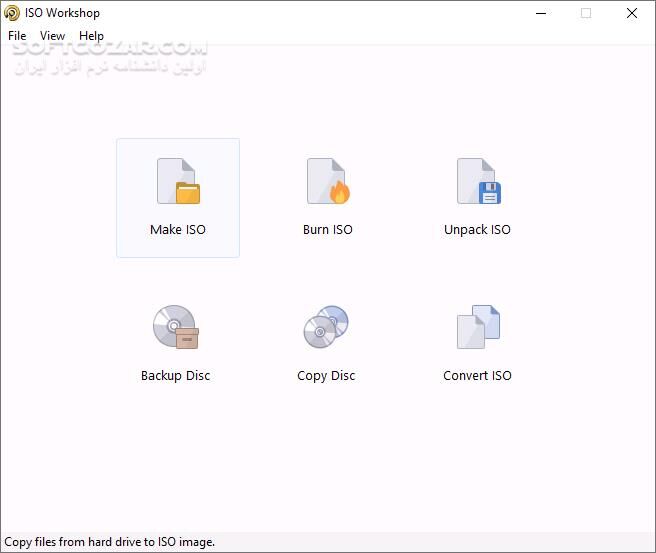Click the Copy Disc two-discs icon
656x553 pixels.
click(x=326, y=327)
